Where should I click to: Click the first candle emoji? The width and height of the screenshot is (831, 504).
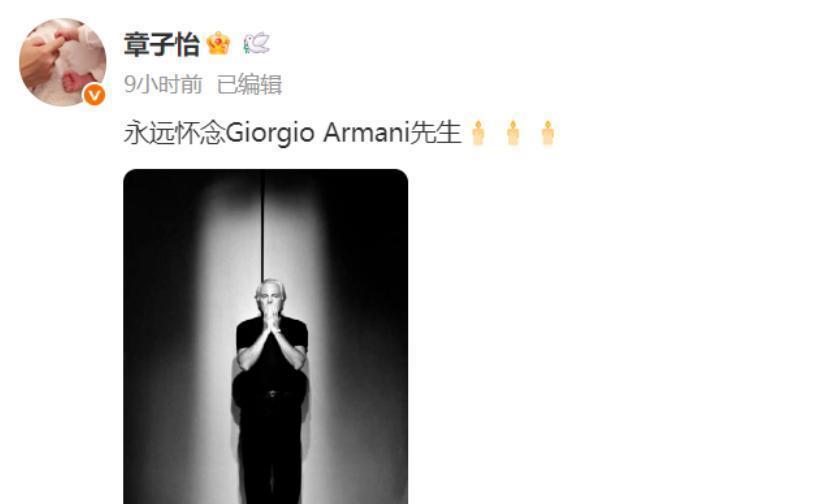(478, 132)
